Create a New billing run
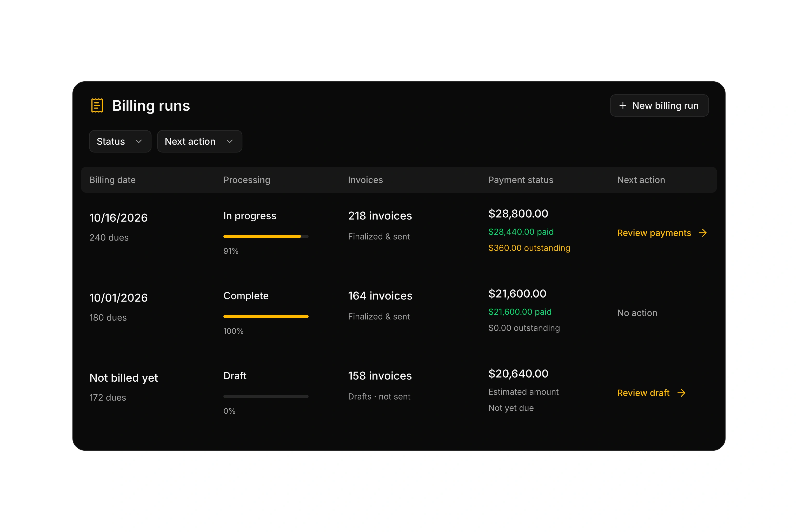Screen dimensions: 798x532 coord(659,105)
